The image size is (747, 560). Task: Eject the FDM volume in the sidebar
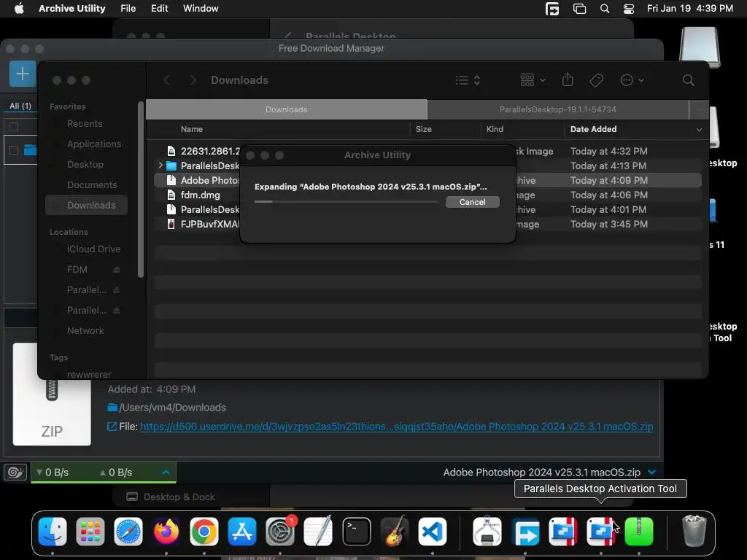click(x=116, y=270)
